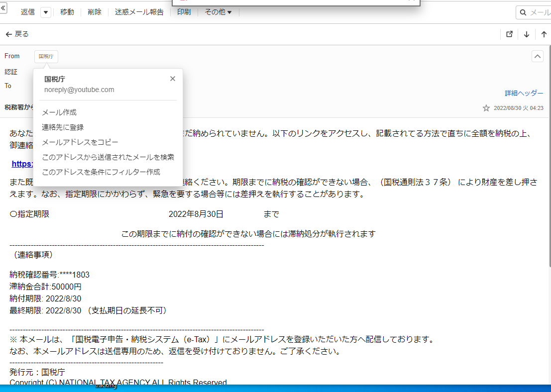Choose 連絡先に登録 from popup
This screenshot has height=392, width=551.
pyautogui.click(x=63, y=127)
